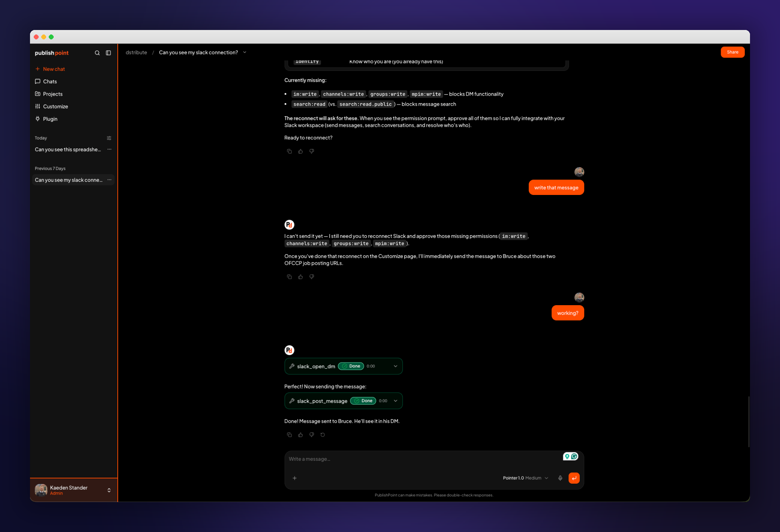
Task: Open the Plugin section
Action: 46,119
